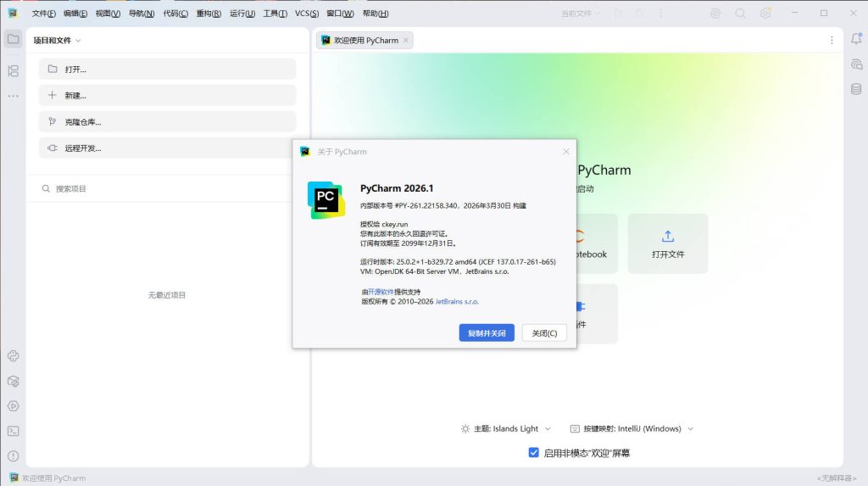Image resolution: width=868 pixels, height=486 pixels.
Task: Click the 授权给 ckey.run line
Action: coord(384,225)
